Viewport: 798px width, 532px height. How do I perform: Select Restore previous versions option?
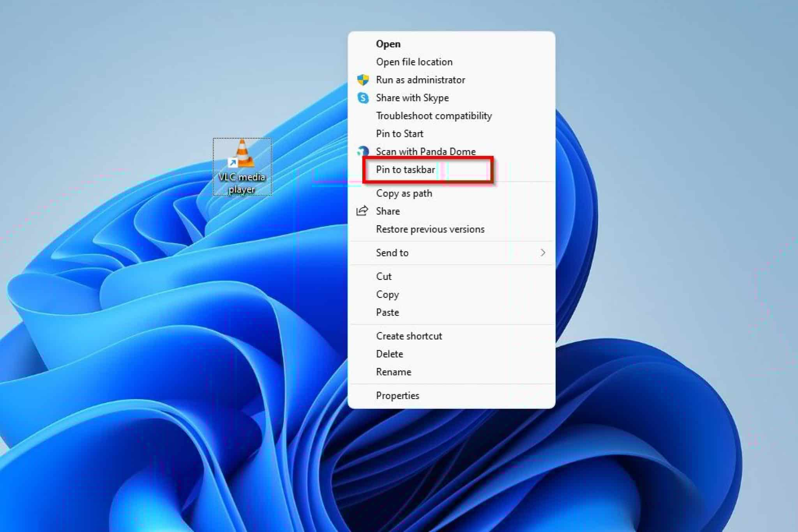[x=430, y=229]
